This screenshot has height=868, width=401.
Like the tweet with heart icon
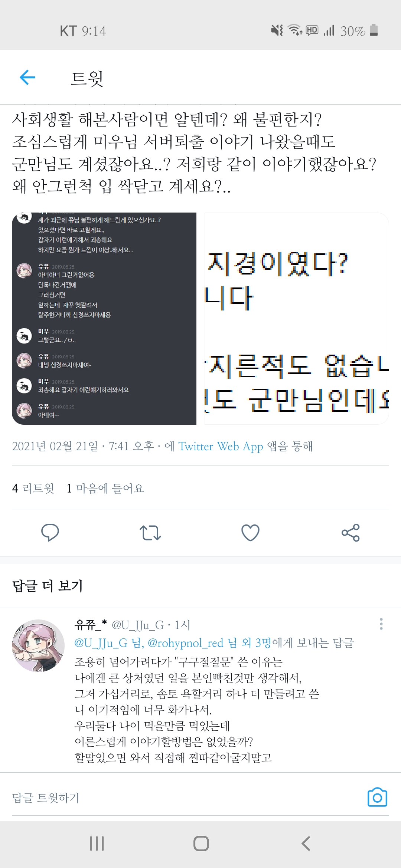click(250, 533)
